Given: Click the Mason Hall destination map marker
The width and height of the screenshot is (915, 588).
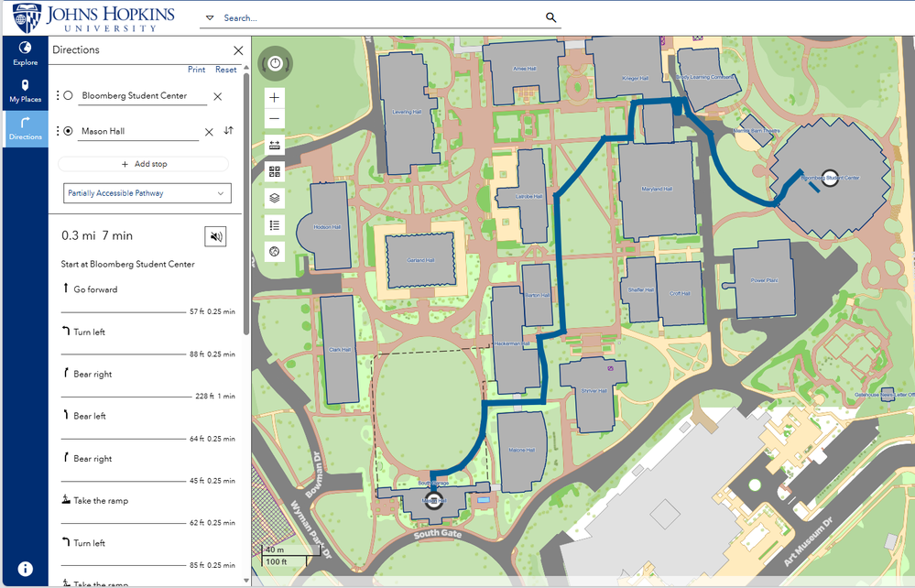Looking at the screenshot, I should [433, 500].
